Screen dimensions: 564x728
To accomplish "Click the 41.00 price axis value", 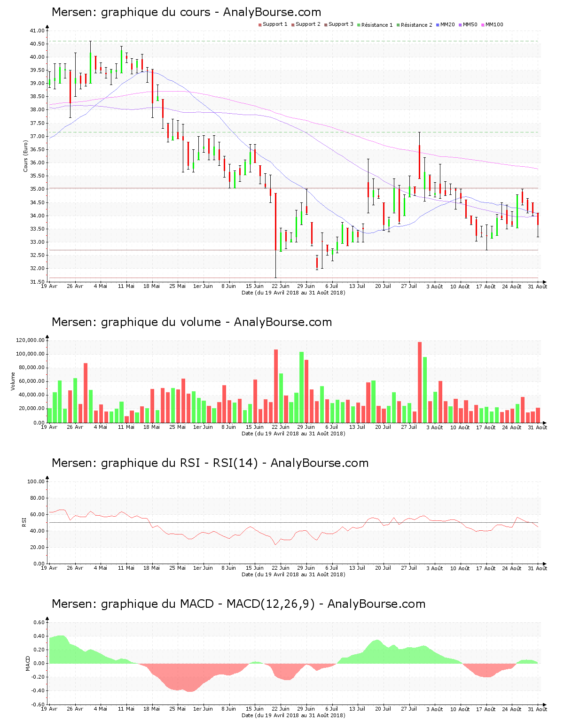I will [37, 31].
